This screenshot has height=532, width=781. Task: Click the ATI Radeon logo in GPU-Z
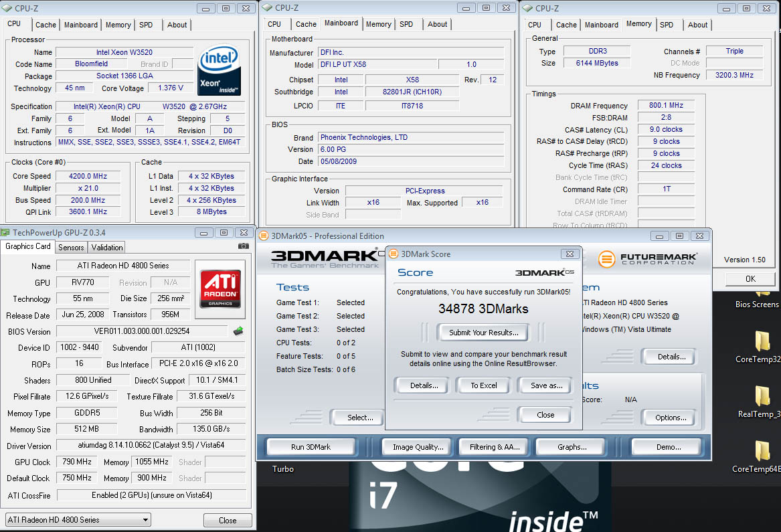pos(220,289)
